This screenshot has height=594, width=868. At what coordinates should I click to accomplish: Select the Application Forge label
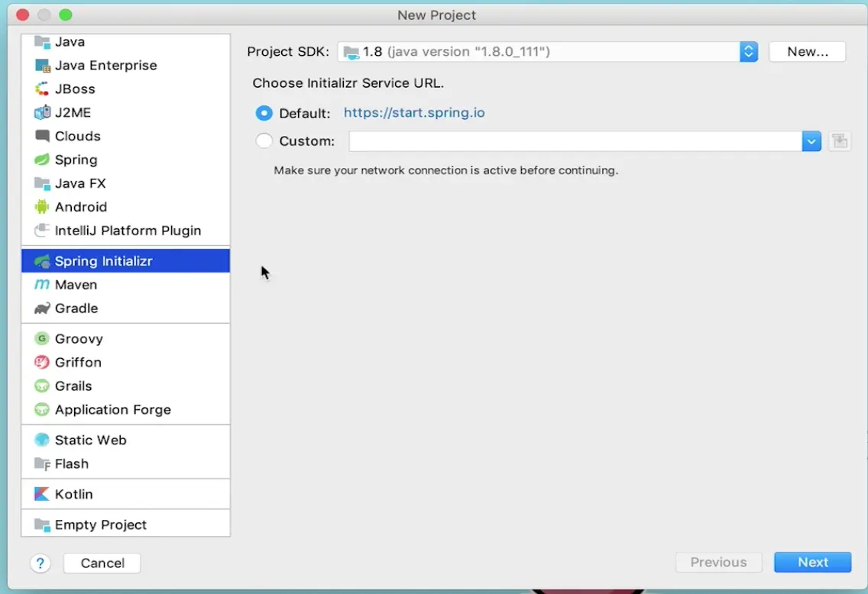(113, 410)
